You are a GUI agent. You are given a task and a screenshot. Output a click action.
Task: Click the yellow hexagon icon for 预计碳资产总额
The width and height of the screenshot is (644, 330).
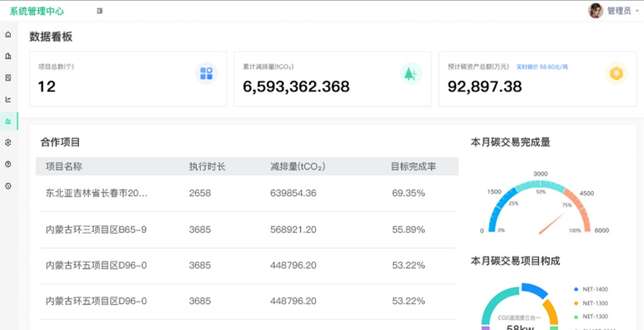pyautogui.click(x=616, y=73)
